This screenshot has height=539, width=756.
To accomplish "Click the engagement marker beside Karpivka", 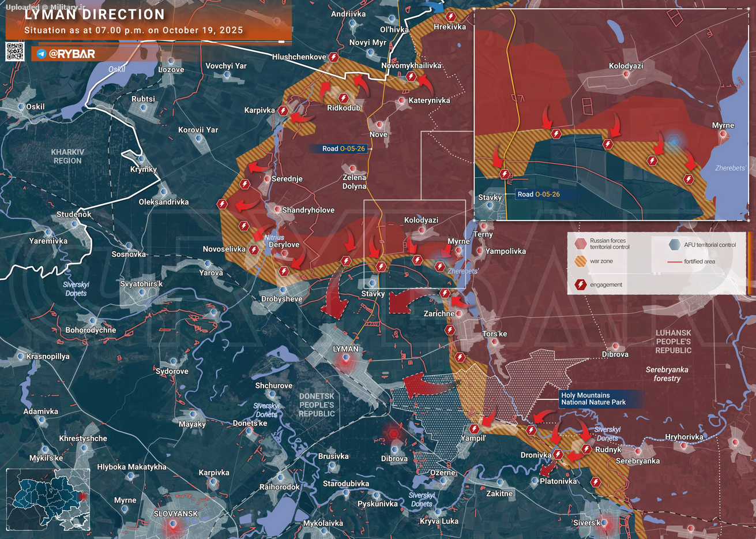I will pyautogui.click(x=283, y=110).
